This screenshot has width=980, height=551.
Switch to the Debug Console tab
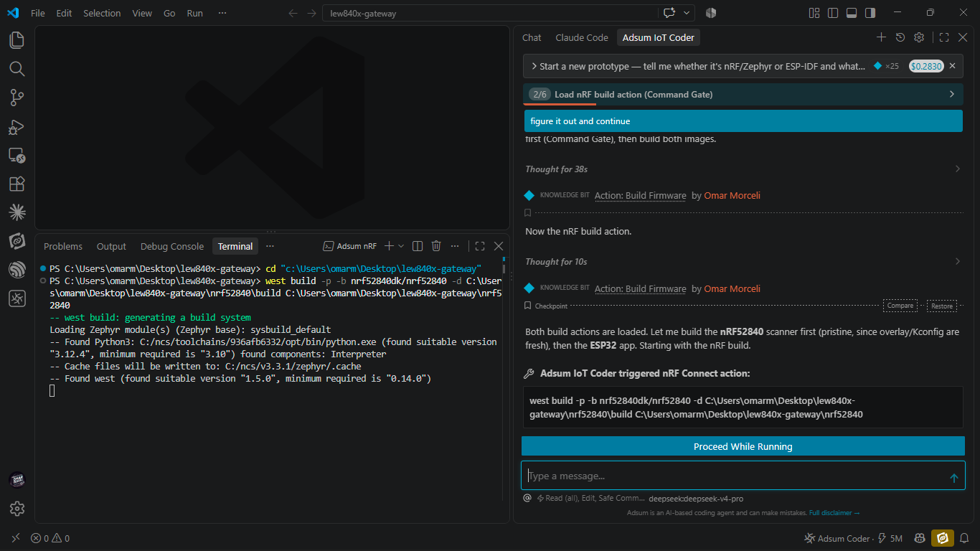point(172,246)
